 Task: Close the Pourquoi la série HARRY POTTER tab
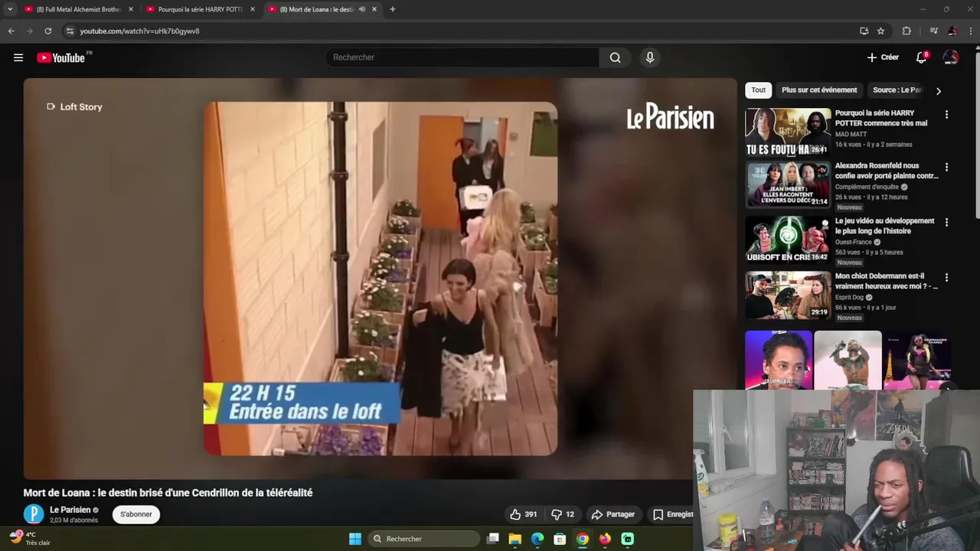[x=253, y=9]
